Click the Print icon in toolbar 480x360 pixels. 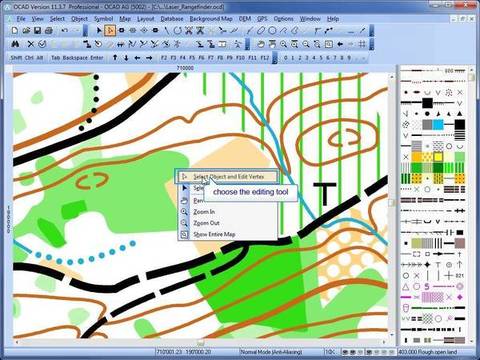(x=49, y=31)
